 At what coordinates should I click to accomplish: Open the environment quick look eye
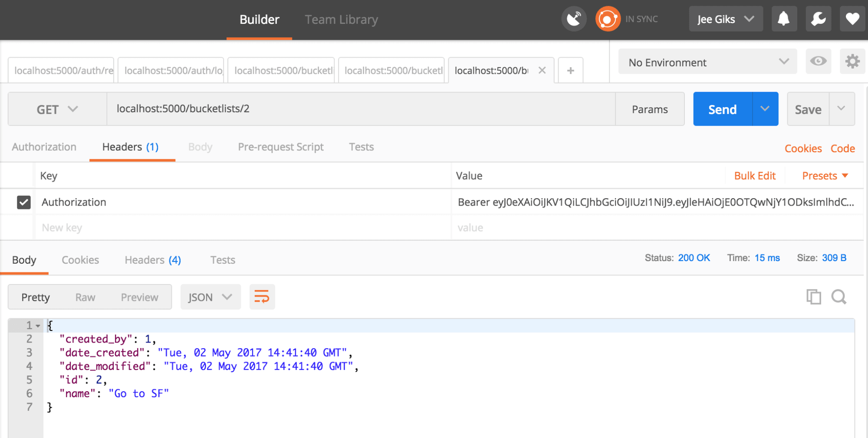[x=819, y=61]
